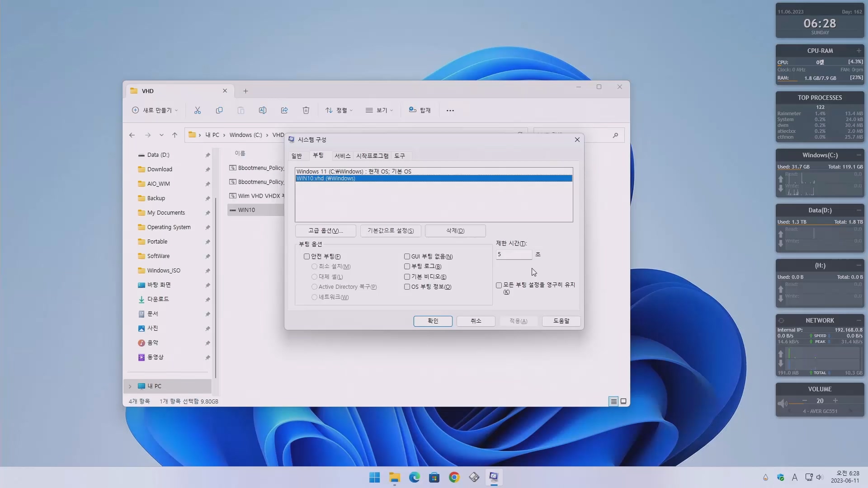Go up one folder level arrow
The width and height of the screenshot is (868, 488).
point(175,135)
